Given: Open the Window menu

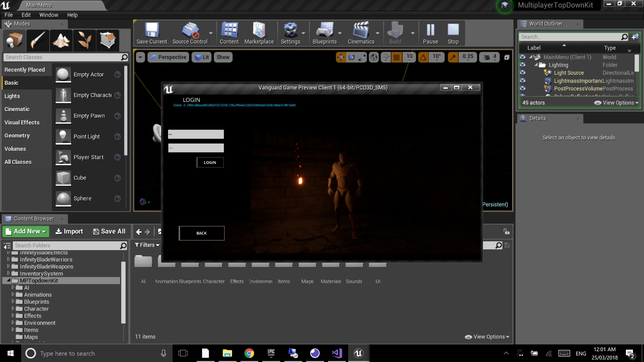Looking at the screenshot, I should pyautogui.click(x=49, y=15).
